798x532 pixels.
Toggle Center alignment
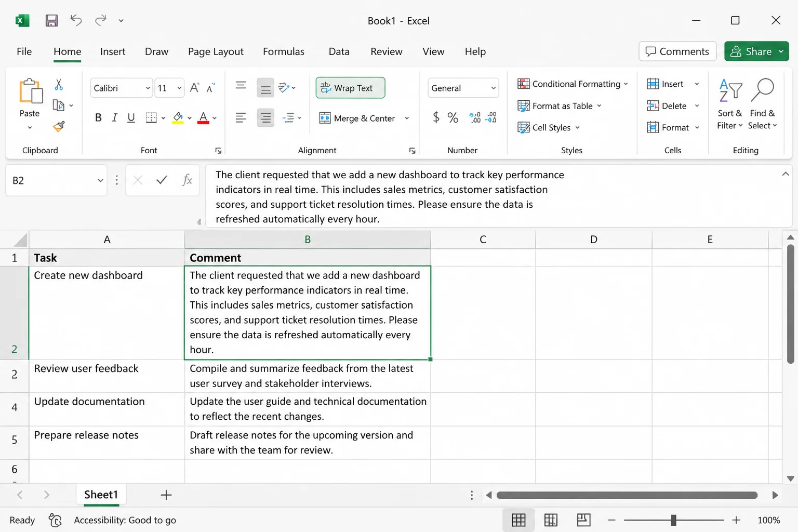point(265,118)
